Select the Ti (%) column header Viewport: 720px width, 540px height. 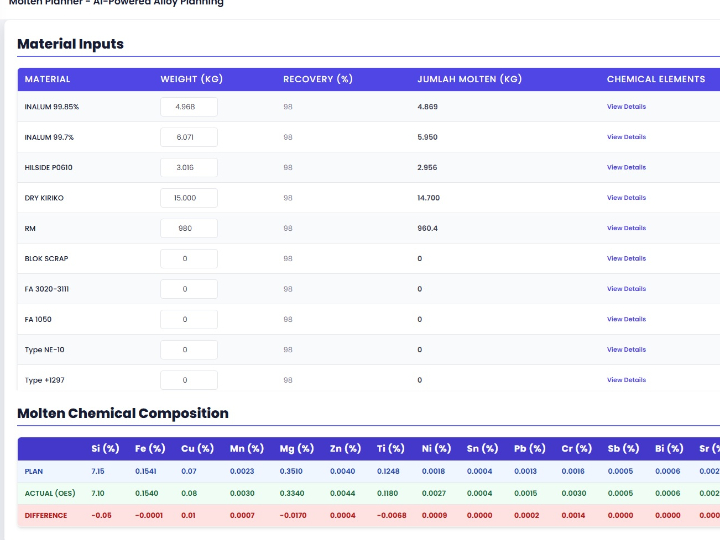[x=390, y=449]
